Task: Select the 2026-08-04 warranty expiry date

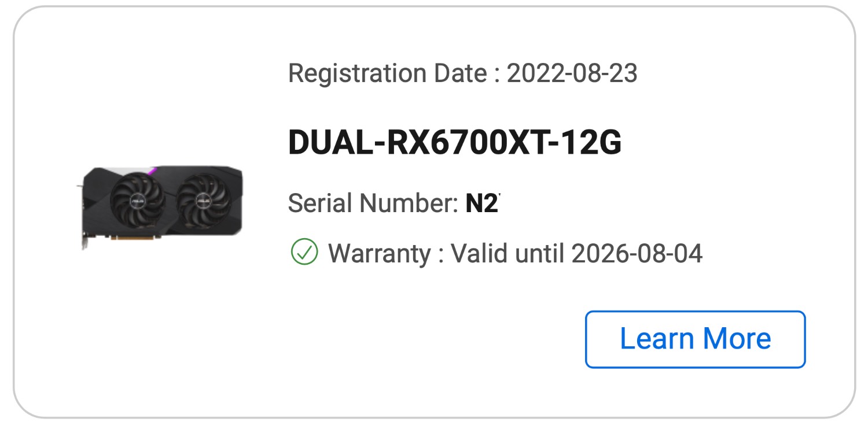Action: coord(637,253)
